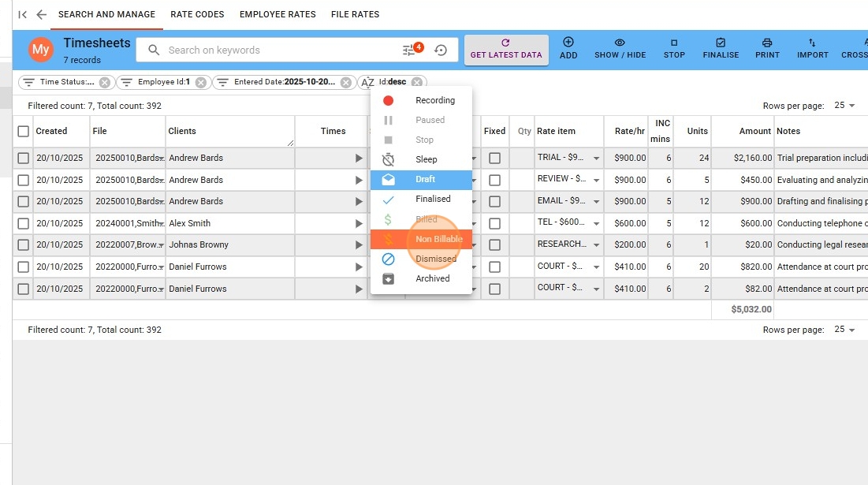
Task: Open the Employee Rates tab
Action: pyautogui.click(x=278, y=14)
